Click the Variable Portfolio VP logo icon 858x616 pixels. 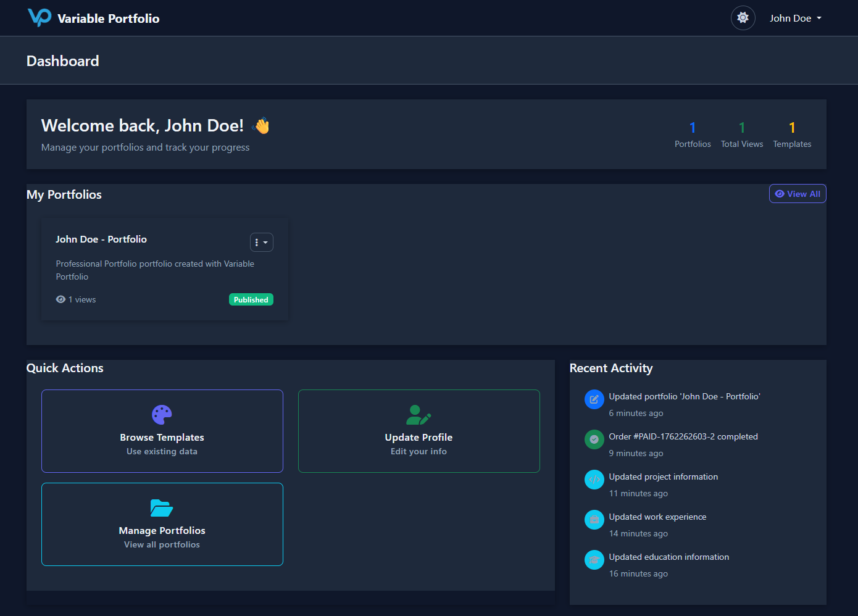pyautogui.click(x=40, y=17)
